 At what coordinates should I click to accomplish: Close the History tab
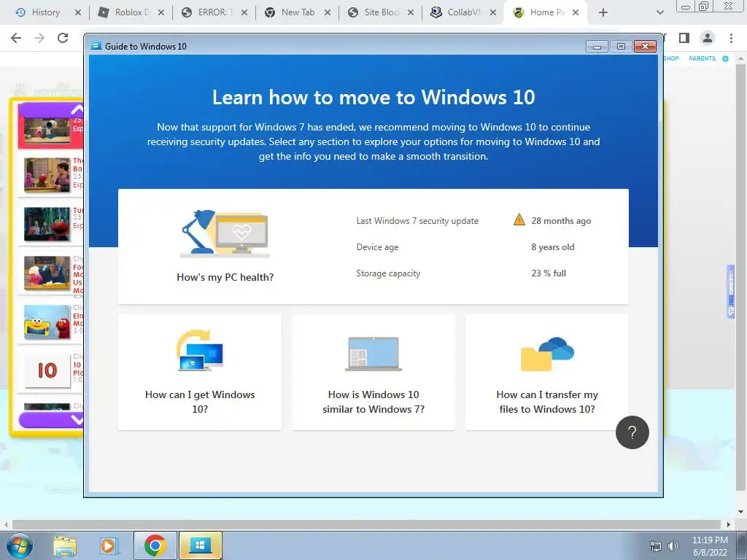78,12
